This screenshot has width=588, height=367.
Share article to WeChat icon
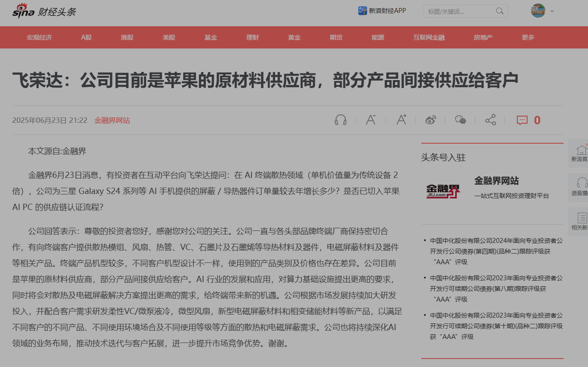click(x=460, y=120)
